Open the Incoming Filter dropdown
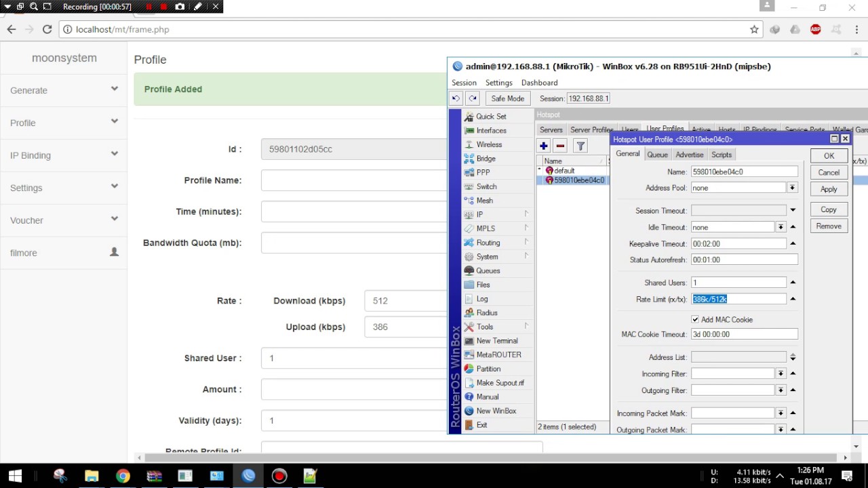 click(x=781, y=373)
